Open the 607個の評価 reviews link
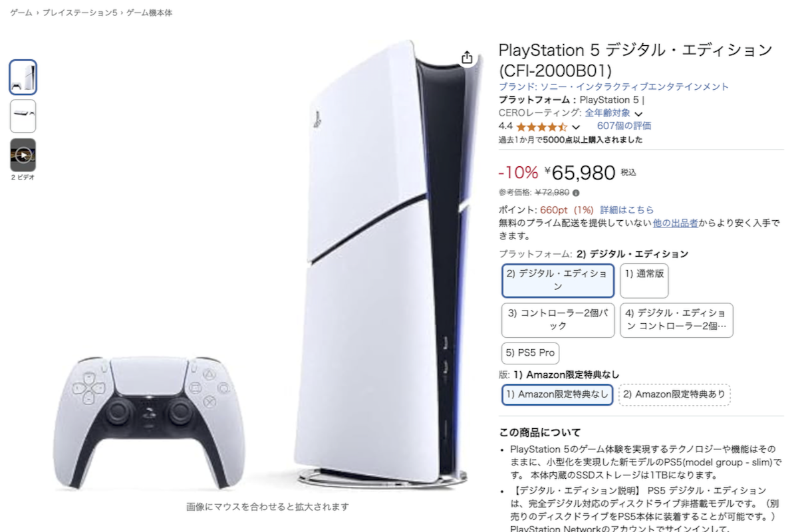798x532 pixels. [624, 126]
